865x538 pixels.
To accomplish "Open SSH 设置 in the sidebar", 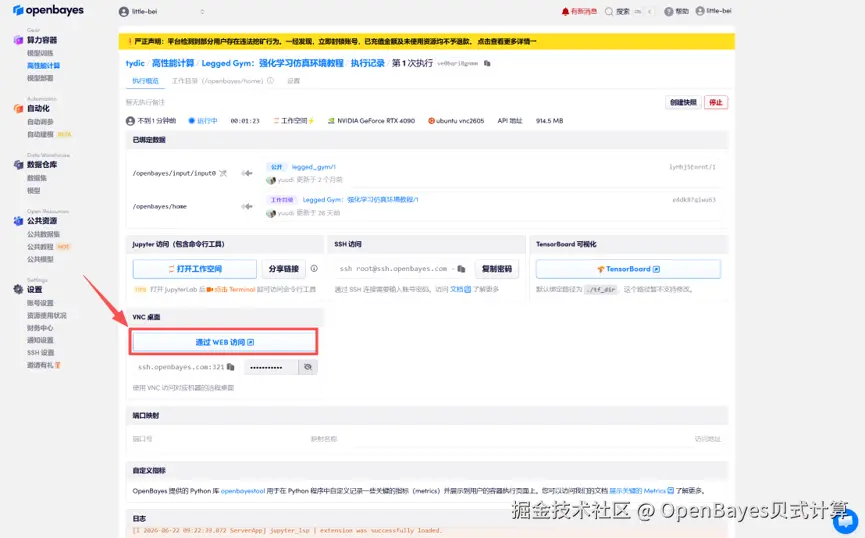I will pyautogui.click(x=41, y=353).
